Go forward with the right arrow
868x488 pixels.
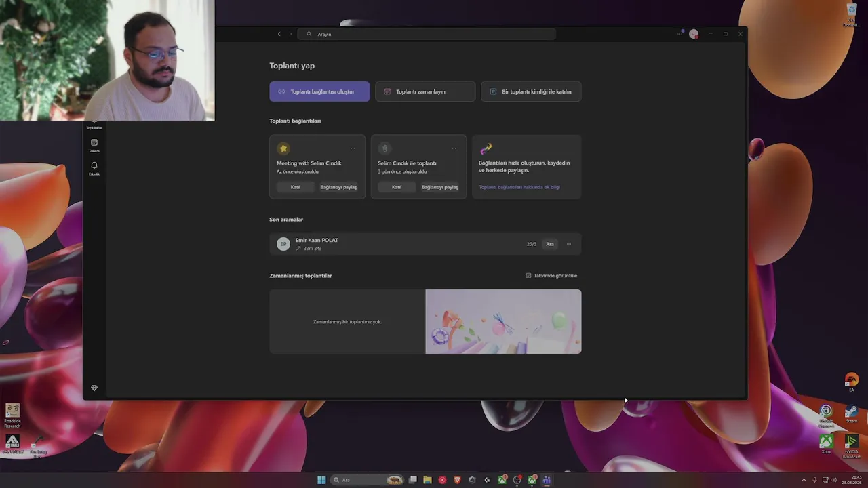pyautogui.click(x=290, y=34)
